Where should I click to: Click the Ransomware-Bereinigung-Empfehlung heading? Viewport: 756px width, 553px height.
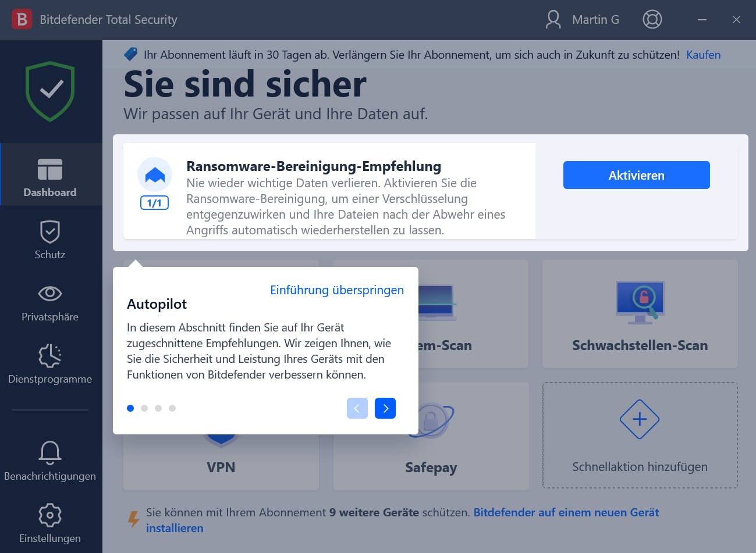click(314, 166)
